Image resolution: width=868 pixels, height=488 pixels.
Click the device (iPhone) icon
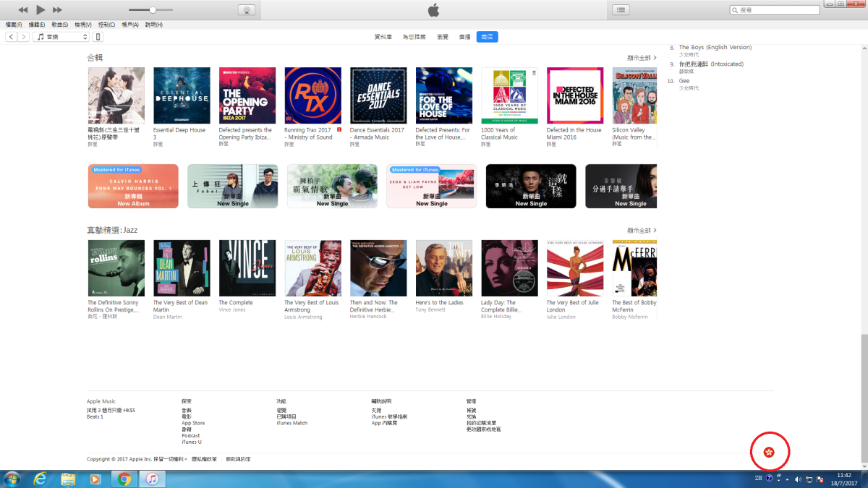pyautogui.click(x=98, y=37)
